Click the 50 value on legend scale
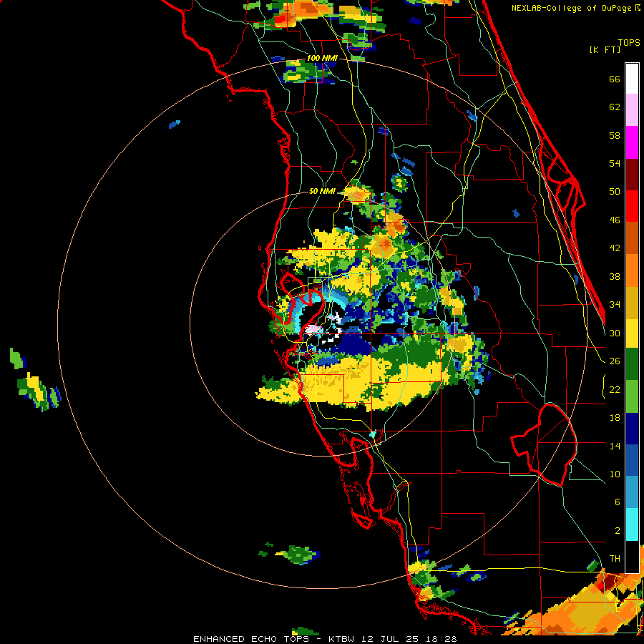This screenshot has height=644, width=644. click(x=615, y=191)
